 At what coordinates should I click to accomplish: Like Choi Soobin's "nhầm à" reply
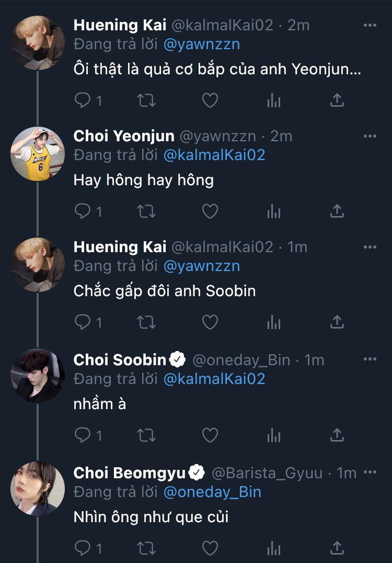(210, 435)
